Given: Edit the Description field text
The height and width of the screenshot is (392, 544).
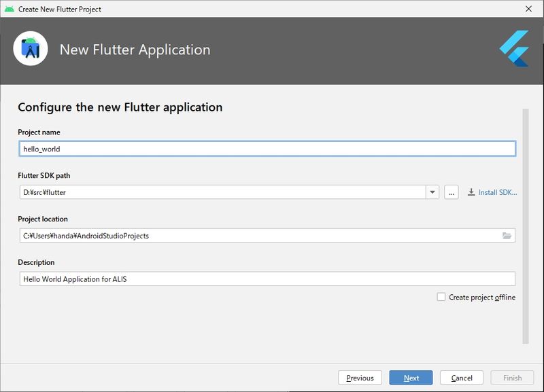Looking at the screenshot, I should (x=267, y=279).
